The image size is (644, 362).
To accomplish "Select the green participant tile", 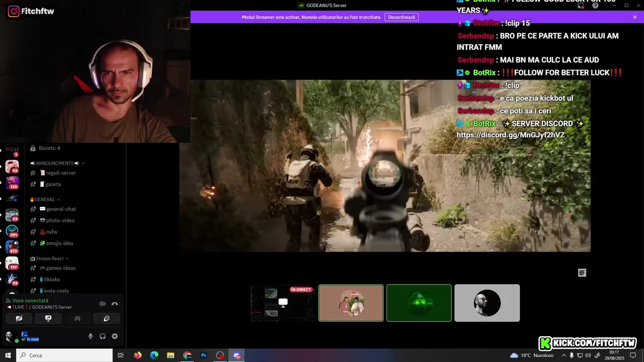I will (419, 303).
